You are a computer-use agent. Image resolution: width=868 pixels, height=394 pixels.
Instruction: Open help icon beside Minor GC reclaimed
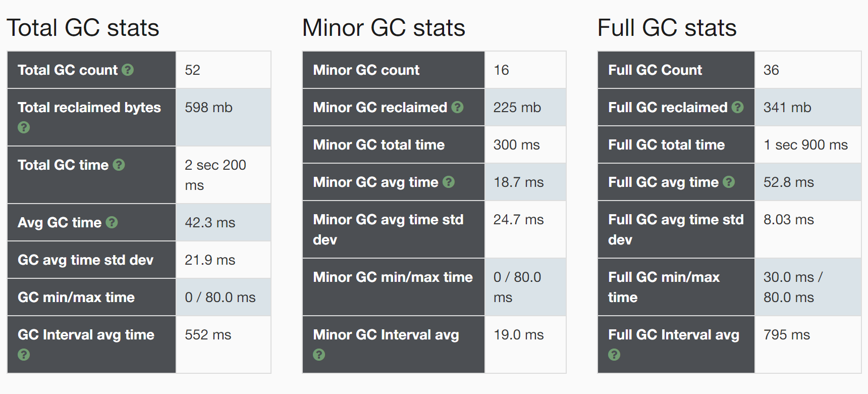(x=457, y=107)
